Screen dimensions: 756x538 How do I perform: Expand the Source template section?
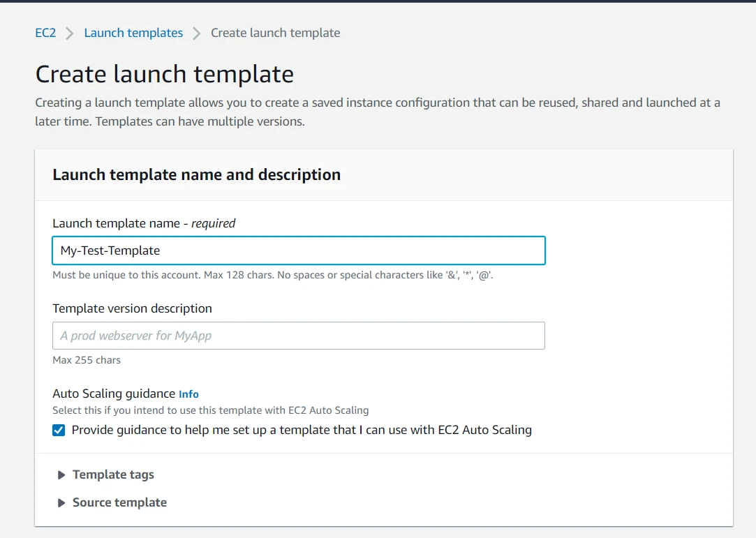click(x=119, y=502)
